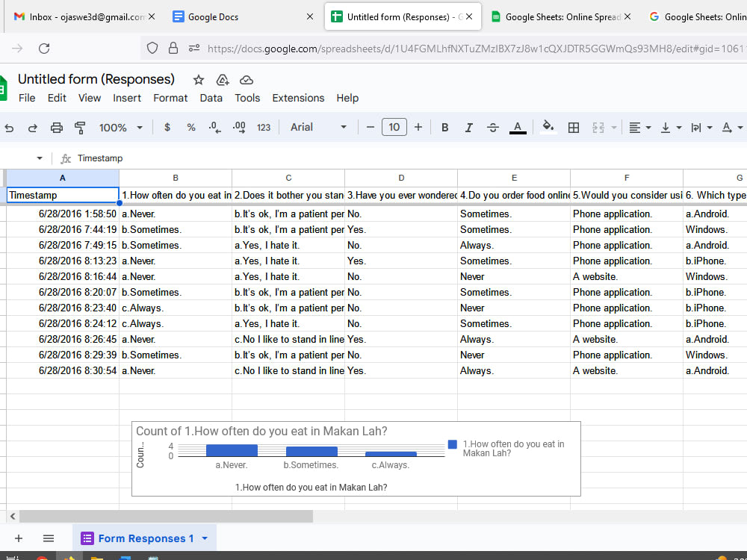
Task: Toggle italic formatting
Action: pos(469,128)
